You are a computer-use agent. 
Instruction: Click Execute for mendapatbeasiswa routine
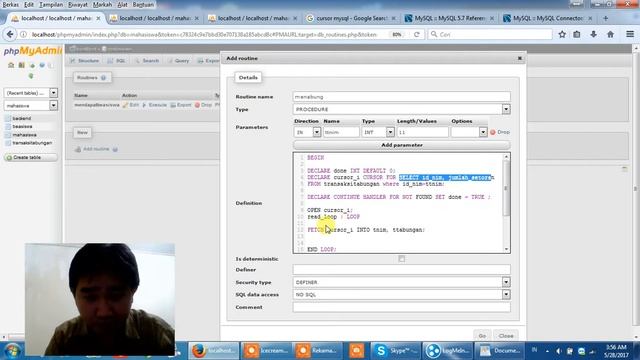[154, 105]
